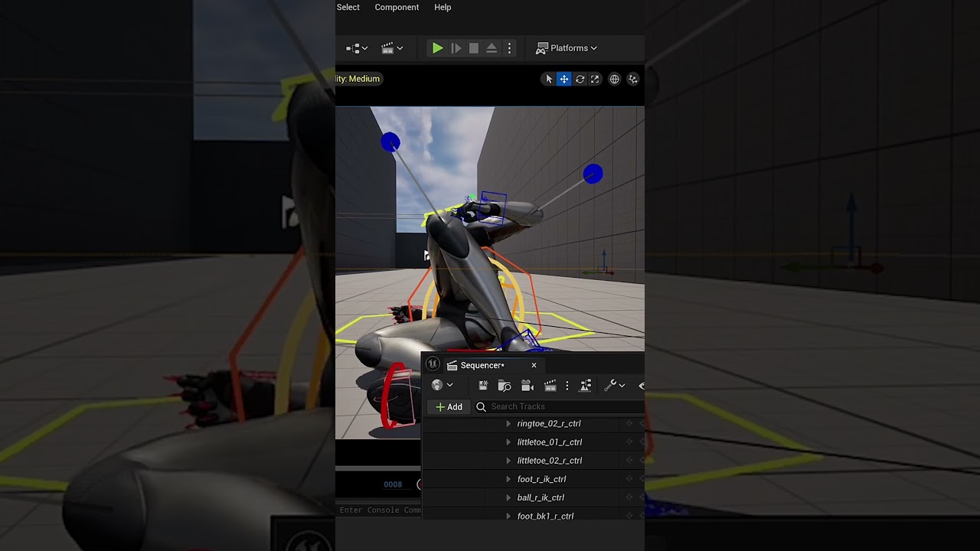Expand ringtoe_02_r_ctrl track
Viewport: 980px width, 551px height.
pyautogui.click(x=508, y=424)
